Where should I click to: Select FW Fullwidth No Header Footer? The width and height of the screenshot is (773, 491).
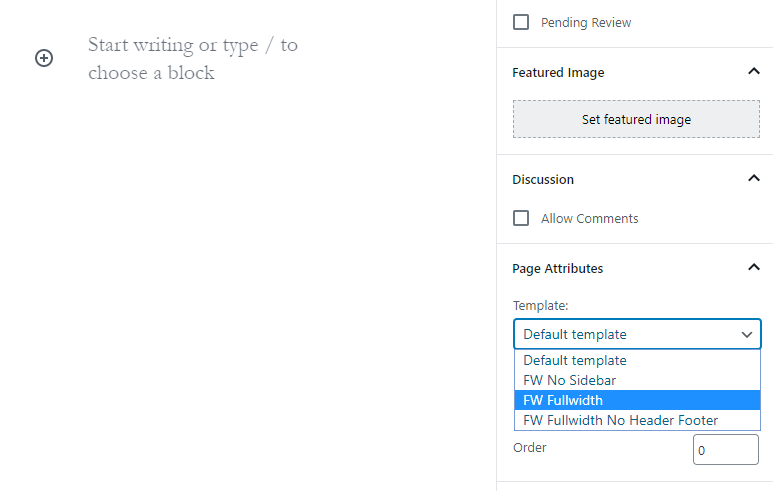coord(620,420)
